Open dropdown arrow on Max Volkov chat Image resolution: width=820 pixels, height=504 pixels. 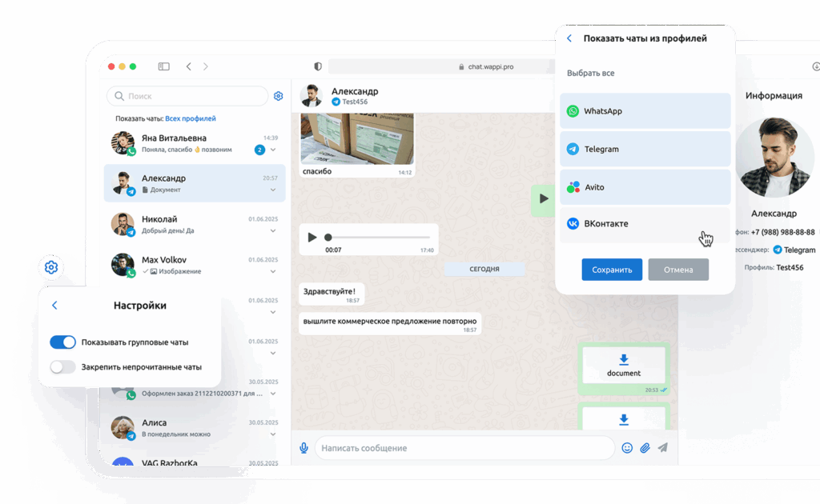(273, 271)
